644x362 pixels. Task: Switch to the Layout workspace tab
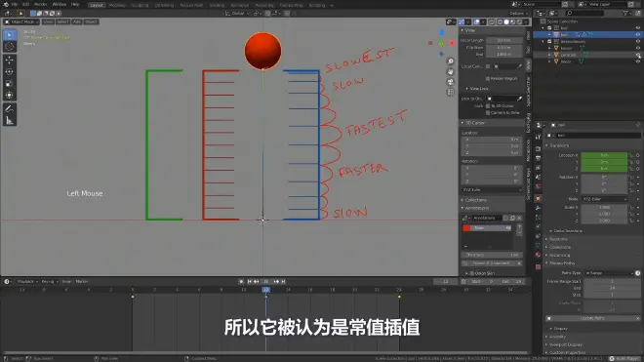tap(97, 5)
